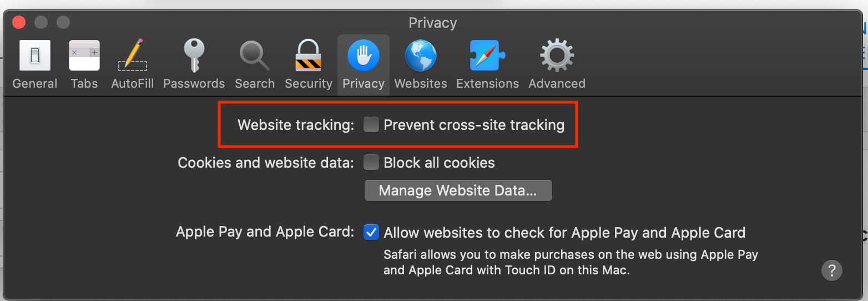
Task: Select the Tabs preferences icon
Action: pyautogui.click(x=84, y=56)
